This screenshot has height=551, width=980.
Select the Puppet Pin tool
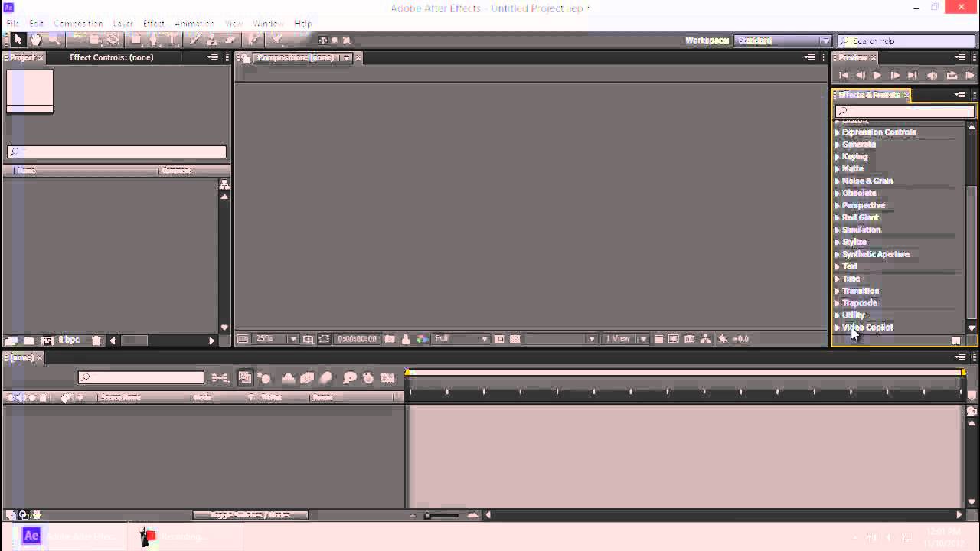274,40
